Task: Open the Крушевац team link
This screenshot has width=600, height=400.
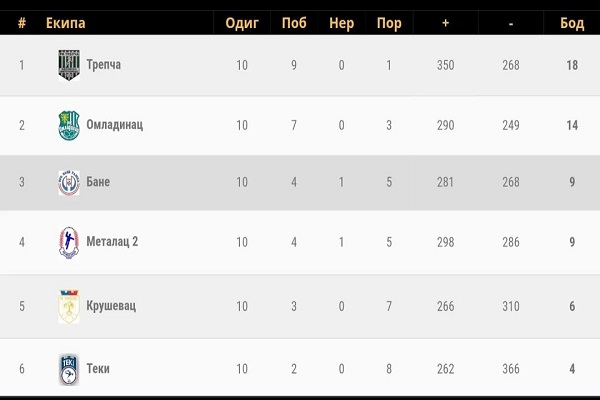Action: pyautogui.click(x=112, y=306)
